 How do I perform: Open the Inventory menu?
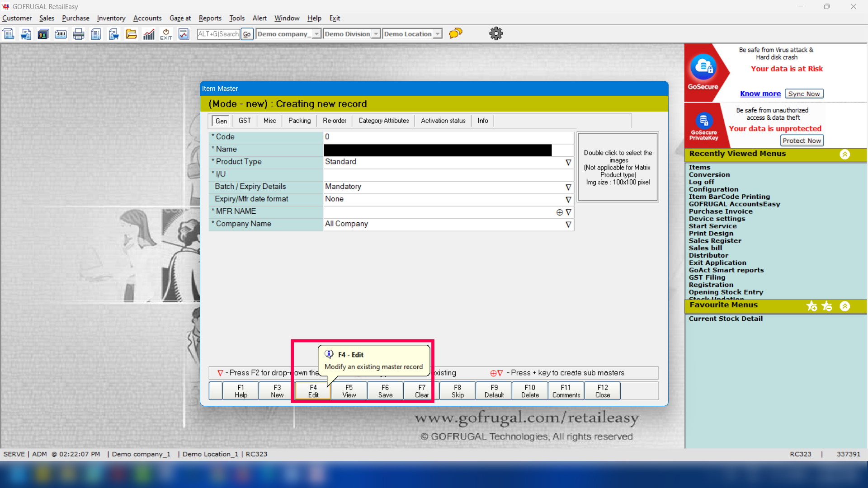click(111, 18)
